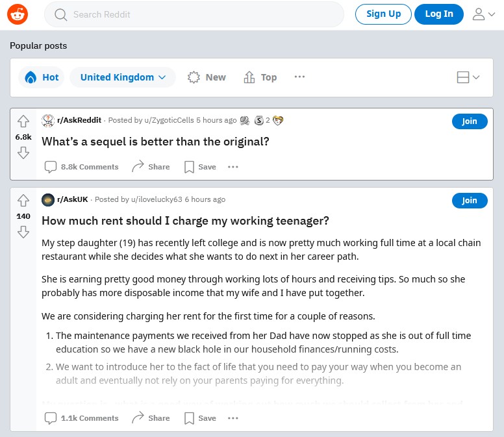Open the card view layout dropdown
The image size is (504, 437).
pyautogui.click(x=468, y=77)
